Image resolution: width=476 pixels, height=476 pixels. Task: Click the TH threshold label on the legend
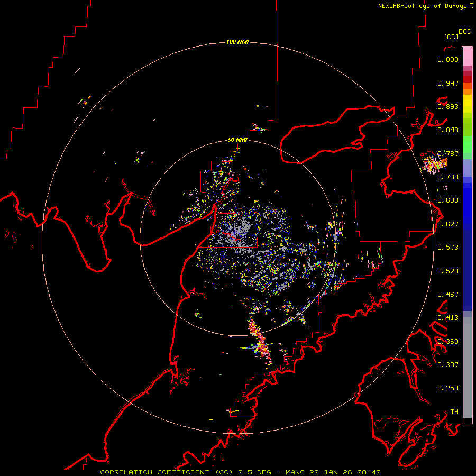[x=454, y=411]
